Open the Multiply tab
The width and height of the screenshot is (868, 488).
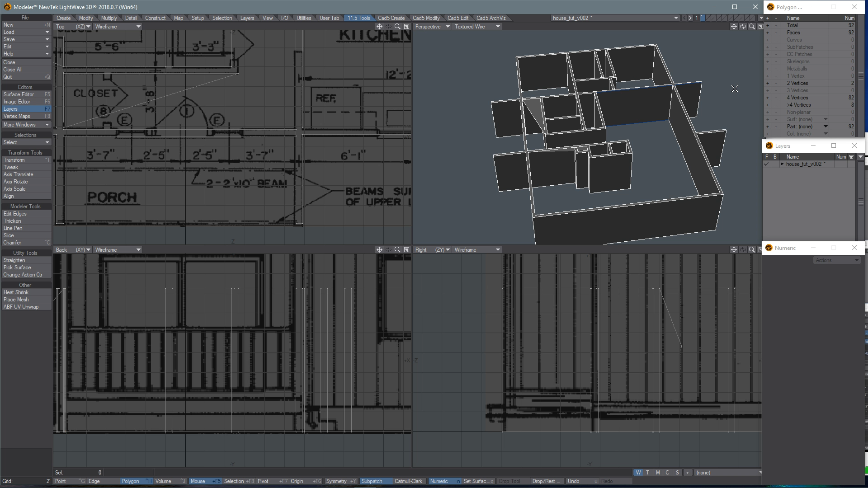pos(108,18)
